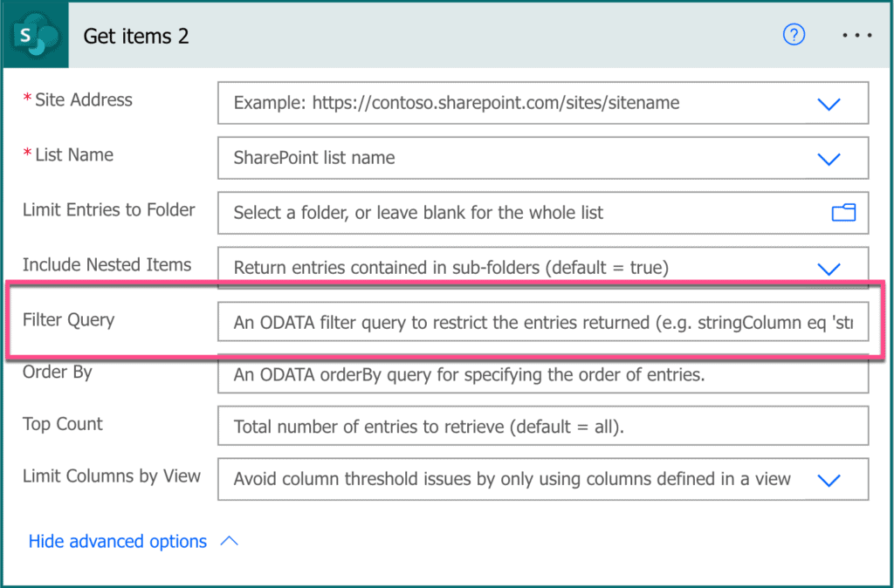Click the SharePoint connector icon
894x588 pixels.
34,35
